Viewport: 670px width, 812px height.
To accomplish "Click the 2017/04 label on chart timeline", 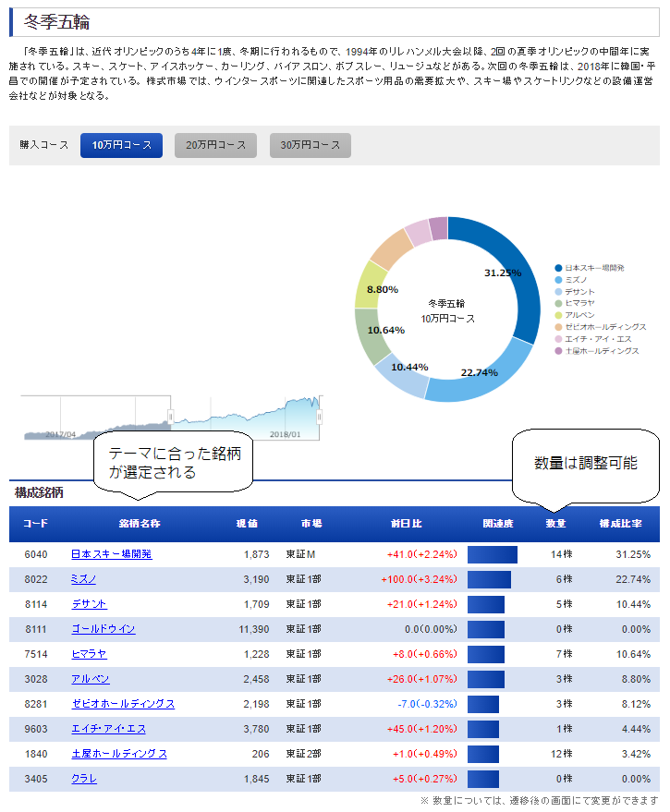I will click(61, 434).
